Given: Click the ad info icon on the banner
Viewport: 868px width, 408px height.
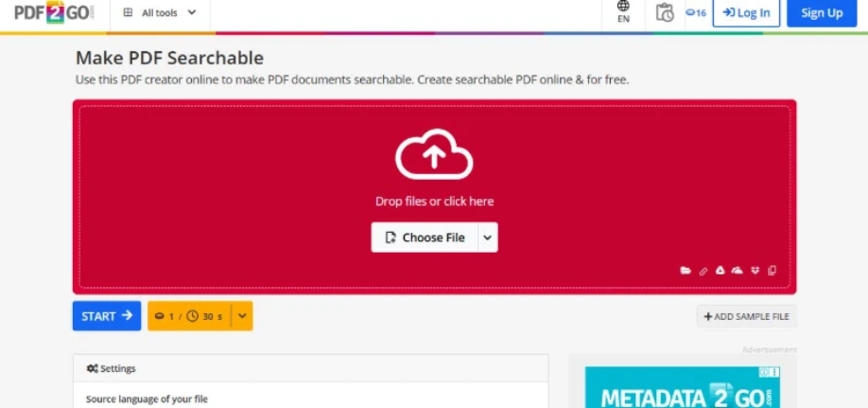Looking at the screenshot, I should (x=765, y=371).
